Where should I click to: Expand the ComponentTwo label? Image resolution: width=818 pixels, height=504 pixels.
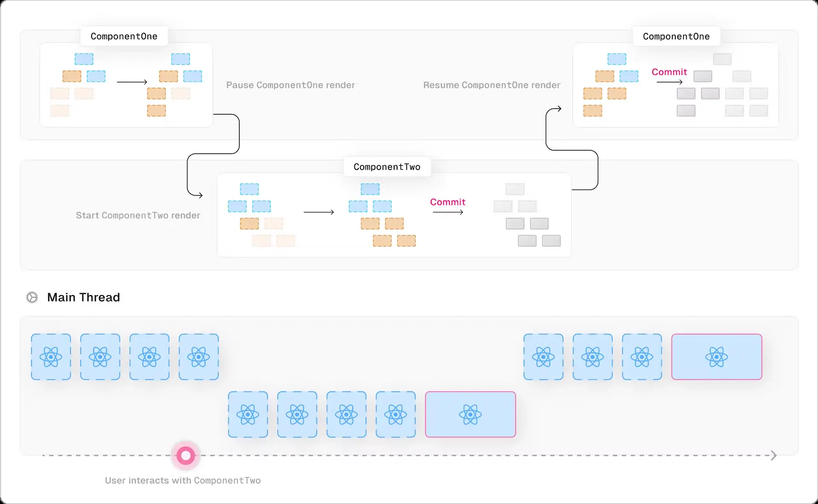pyautogui.click(x=386, y=167)
